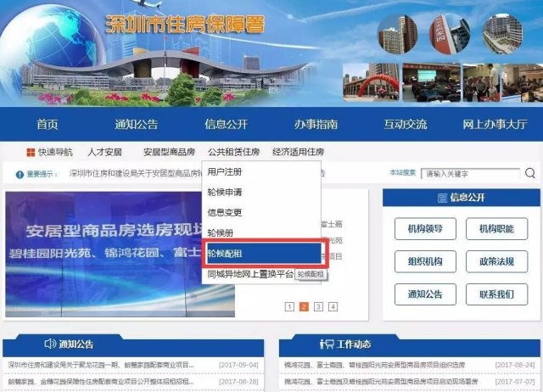Select the highlighted orange slide 2 indicator
Image resolution: width=543 pixels, height=392 pixels.
(x=304, y=306)
